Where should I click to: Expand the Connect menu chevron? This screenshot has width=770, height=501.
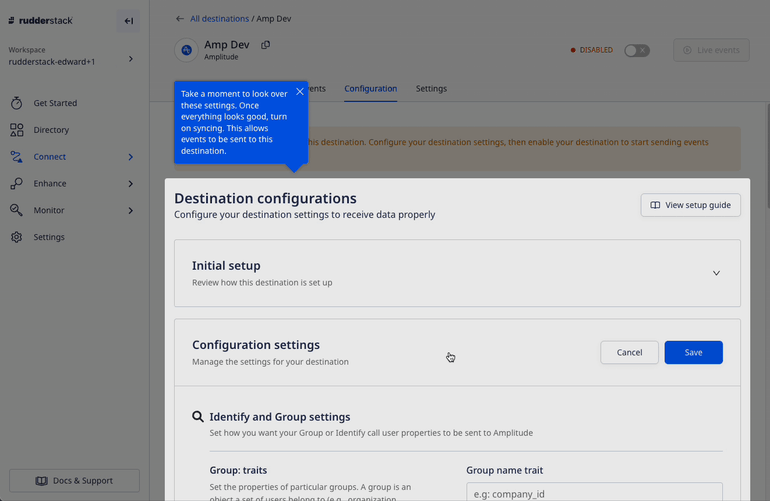131,157
